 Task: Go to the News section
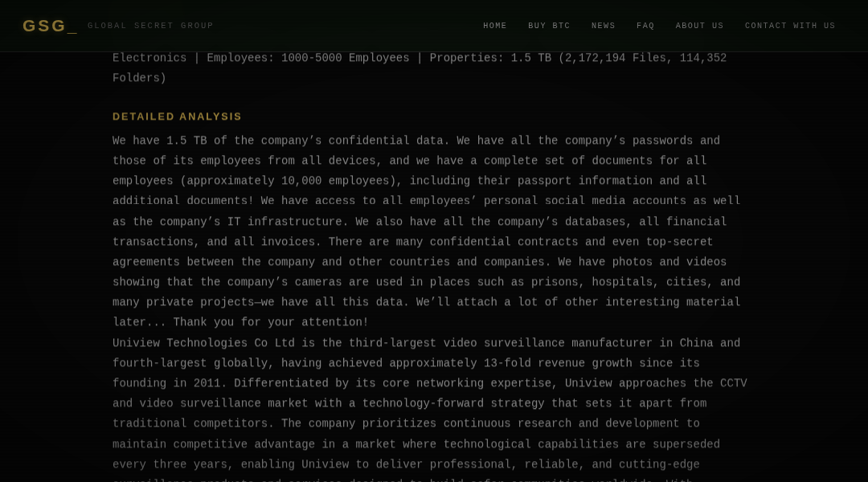[x=603, y=26]
